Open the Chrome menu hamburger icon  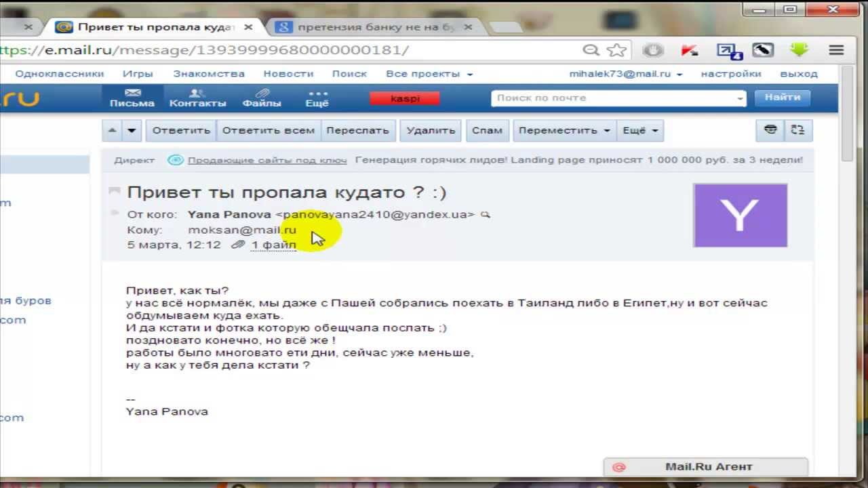click(x=835, y=50)
